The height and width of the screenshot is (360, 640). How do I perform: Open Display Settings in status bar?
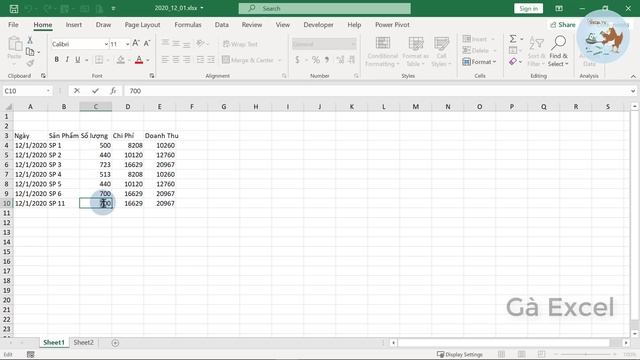pyautogui.click(x=460, y=354)
